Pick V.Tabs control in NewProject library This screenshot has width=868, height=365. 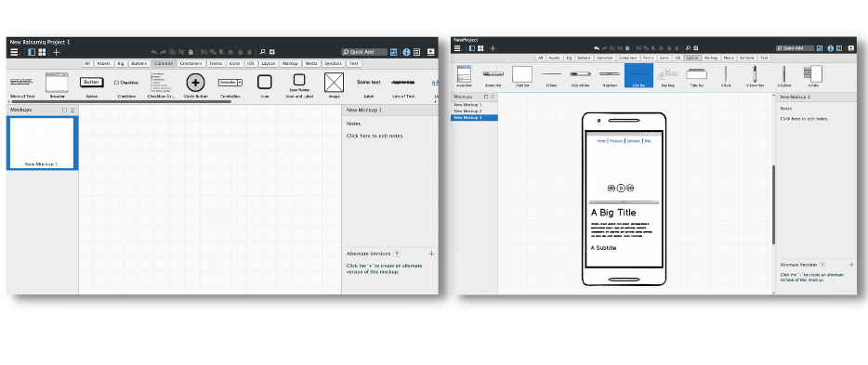click(812, 76)
